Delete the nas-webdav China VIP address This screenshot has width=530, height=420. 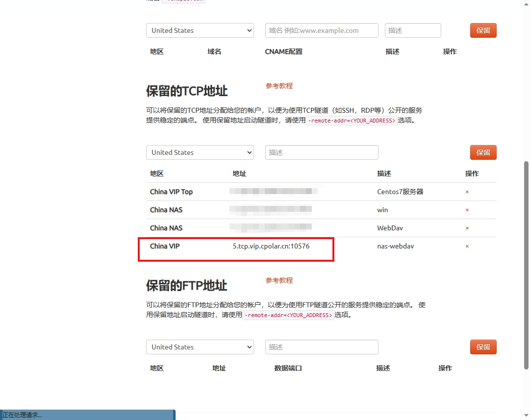pos(467,247)
